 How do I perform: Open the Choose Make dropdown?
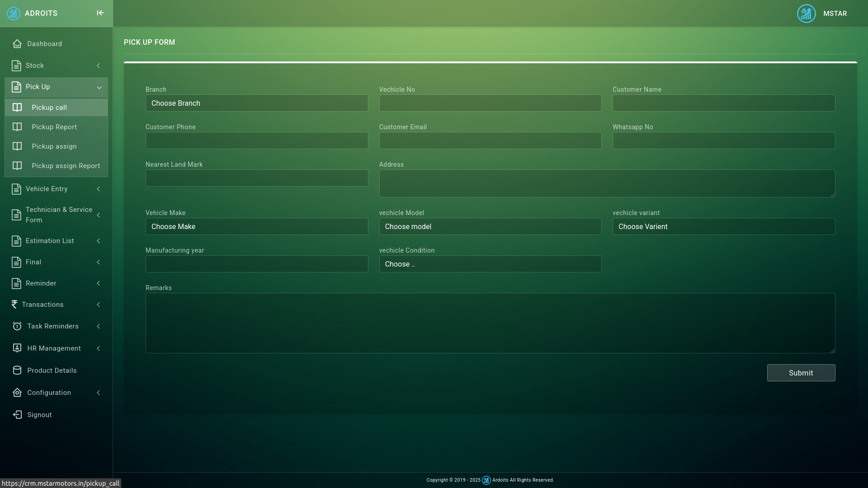click(256, 227)
